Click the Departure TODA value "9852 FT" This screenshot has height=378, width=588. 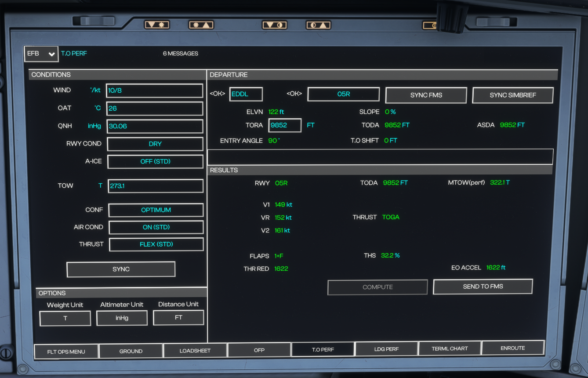(397, 125)
